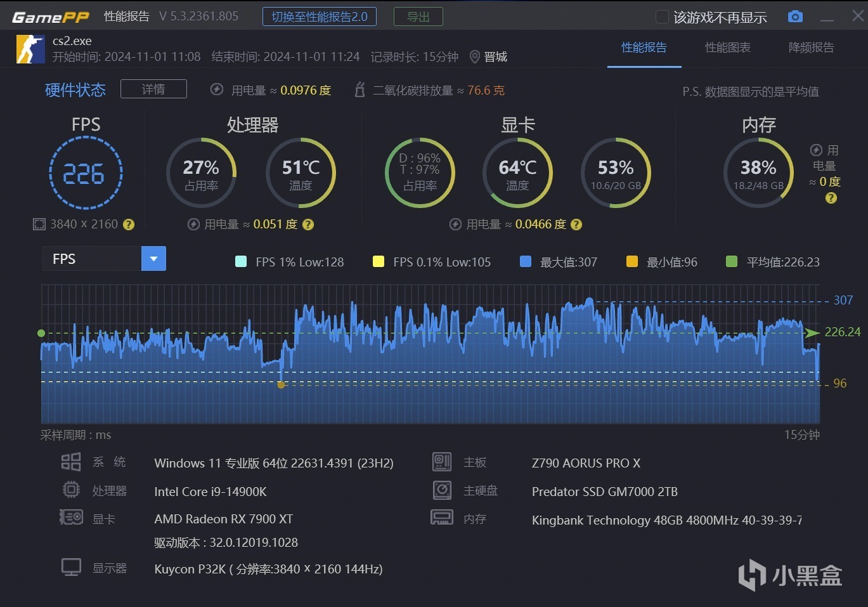
Task: Click the 系统 Windows icon in the hardware list
Action: 71,462
